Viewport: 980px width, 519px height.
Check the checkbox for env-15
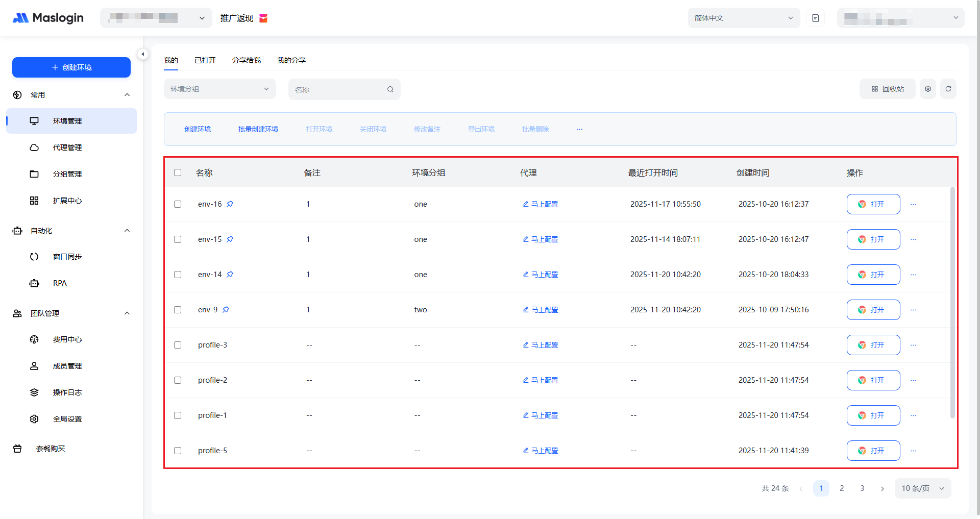[x=178, y=239]
